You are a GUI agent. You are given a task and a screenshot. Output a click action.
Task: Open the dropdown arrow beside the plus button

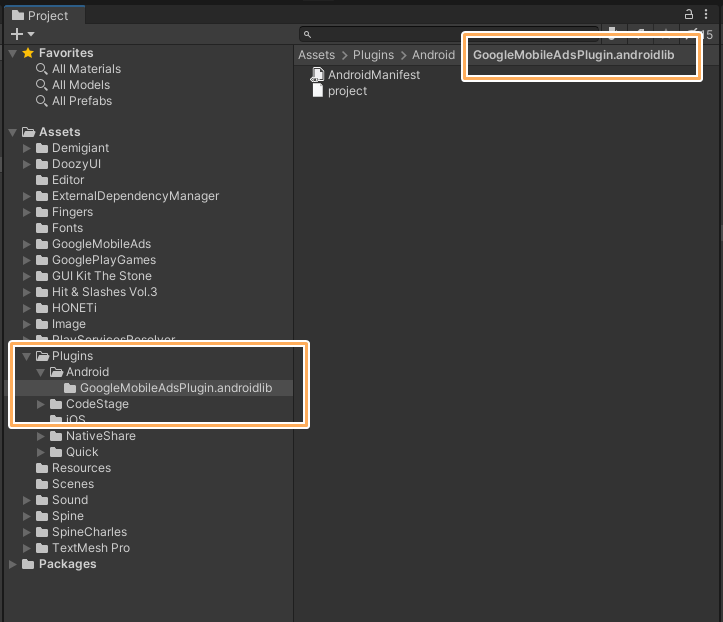[x=31, y=34]
